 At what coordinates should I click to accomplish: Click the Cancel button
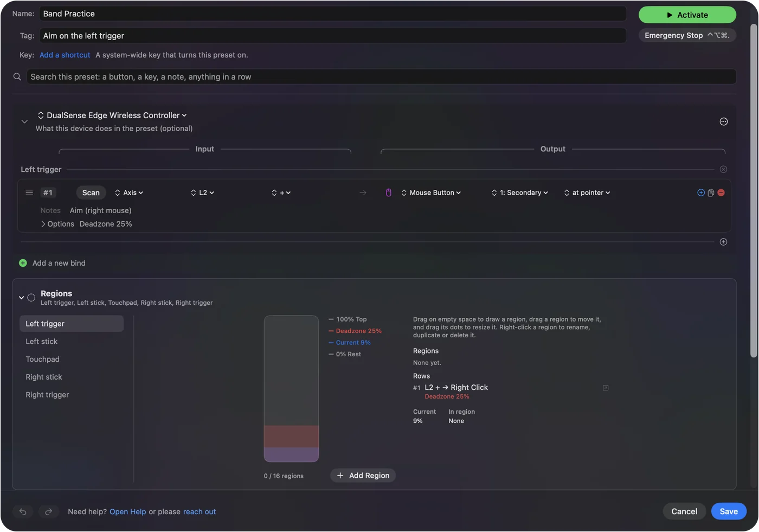click(684, 511)
